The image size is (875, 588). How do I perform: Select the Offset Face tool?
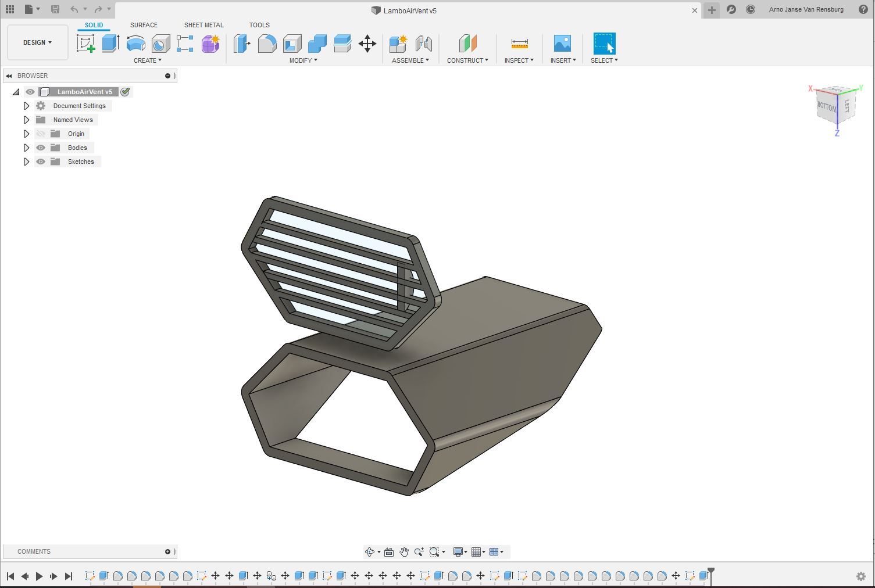tap(342, 44)
